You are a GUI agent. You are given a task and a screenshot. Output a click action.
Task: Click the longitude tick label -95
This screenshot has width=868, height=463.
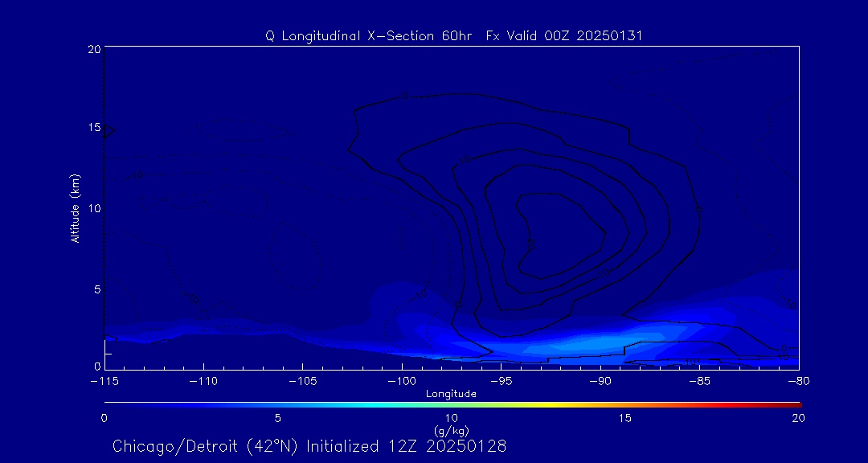(x=501, y=382)
